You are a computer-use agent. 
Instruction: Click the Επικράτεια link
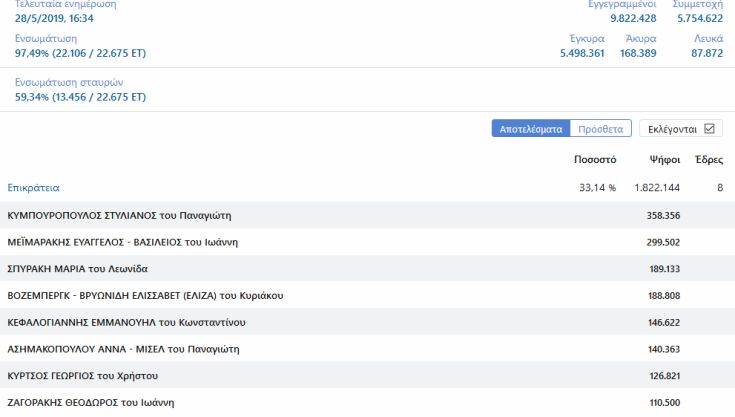tap(34, 187)
